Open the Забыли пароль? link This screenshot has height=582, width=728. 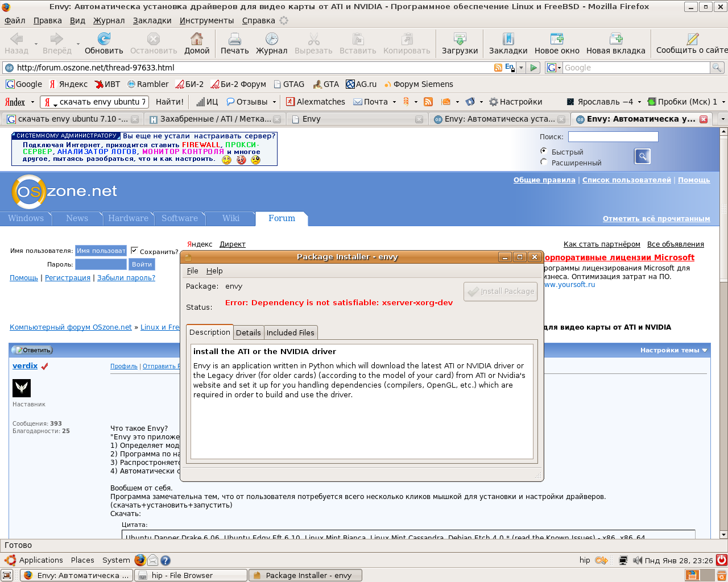coord(126,278)
